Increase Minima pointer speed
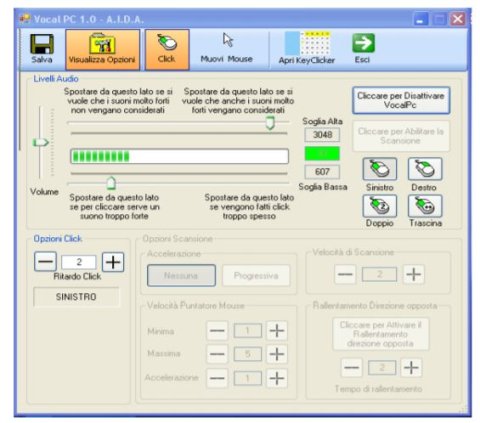The height and width of the screenshot is (423, 480). [x=277, y=331]
